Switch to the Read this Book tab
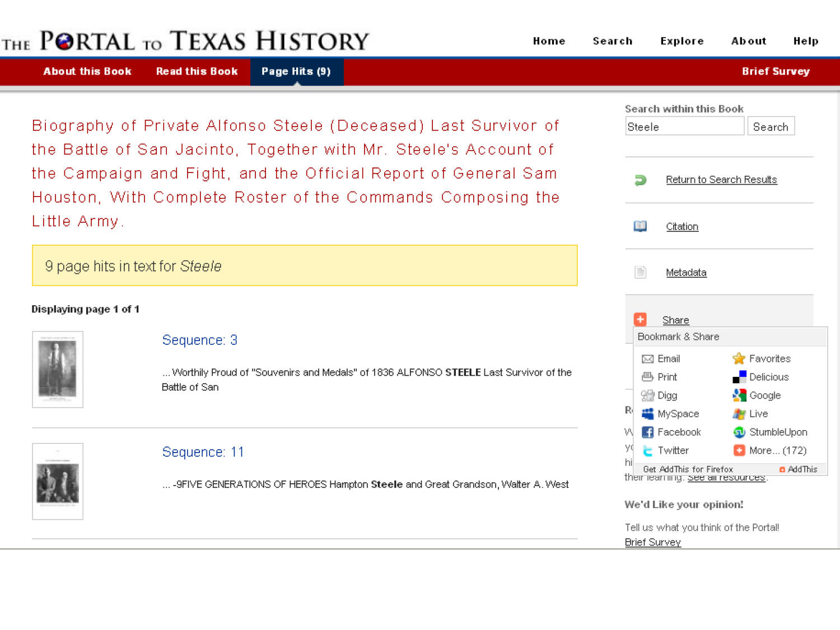This screenshot has width=840, height=630. 197,72
